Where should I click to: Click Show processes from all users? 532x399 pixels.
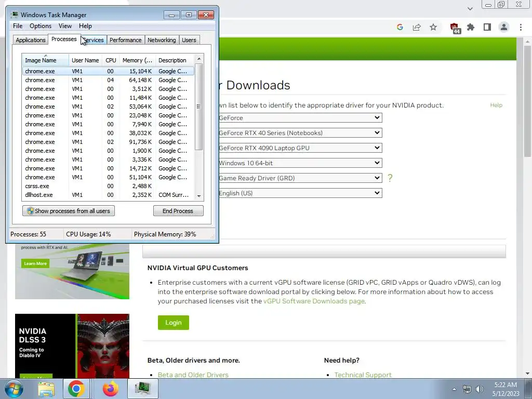[69, 211]
